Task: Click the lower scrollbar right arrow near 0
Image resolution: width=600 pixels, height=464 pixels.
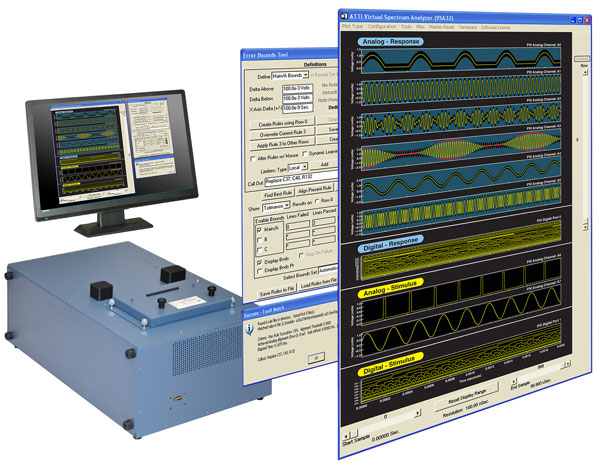Action: tap(417, 413)
